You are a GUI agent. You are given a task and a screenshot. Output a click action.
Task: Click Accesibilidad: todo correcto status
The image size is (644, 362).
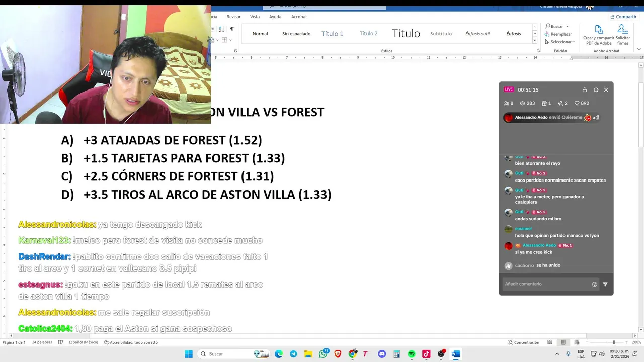tap(131, 342)
